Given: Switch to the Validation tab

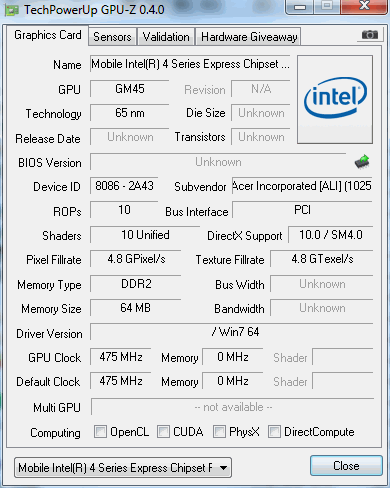Looking at the screenshot, I should (x=166, y=37).
